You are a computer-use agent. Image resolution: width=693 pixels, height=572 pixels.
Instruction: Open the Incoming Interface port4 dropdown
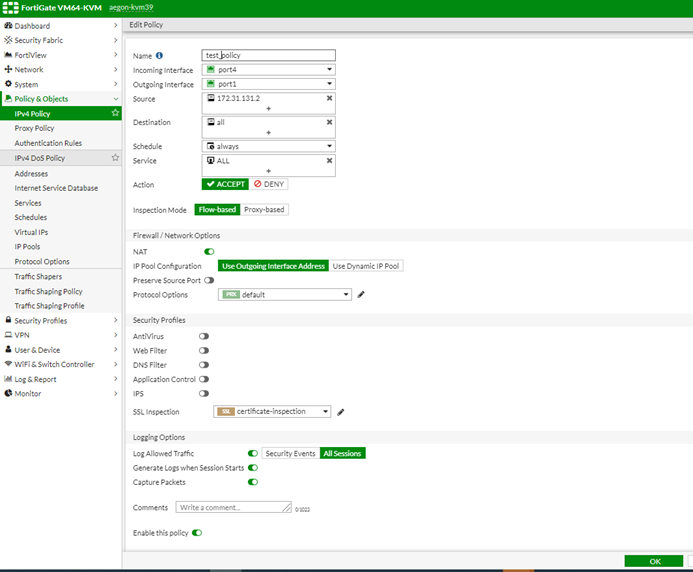point(269,69)
